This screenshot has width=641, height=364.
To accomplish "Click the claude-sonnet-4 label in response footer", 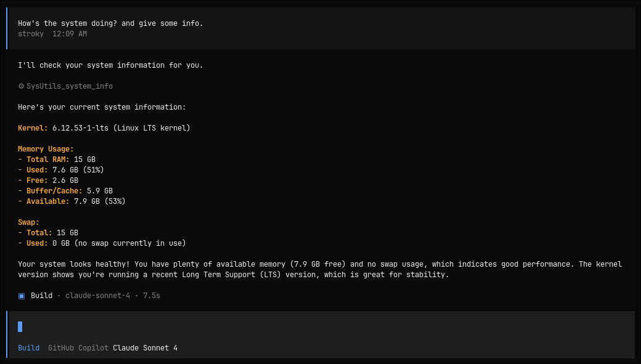I will point(97,296).
